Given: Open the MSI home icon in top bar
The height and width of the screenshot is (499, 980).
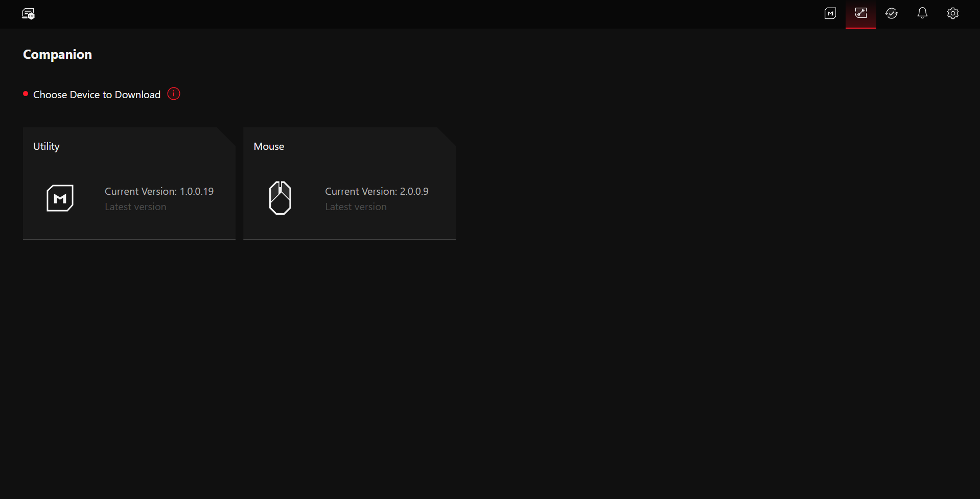Looking at the screenshot, I should coord(830,14).
